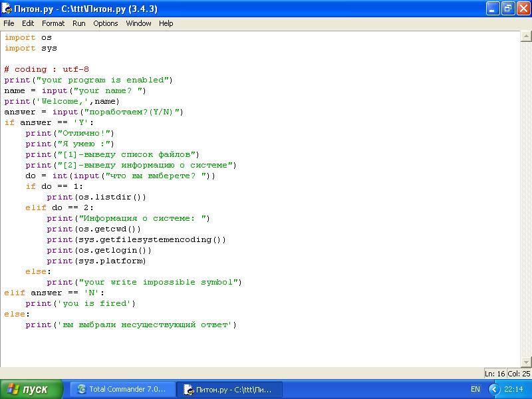This screenshot has height=399, width=532.
Task: Minimize the IDLE editor window
Action: click(493, 9)
